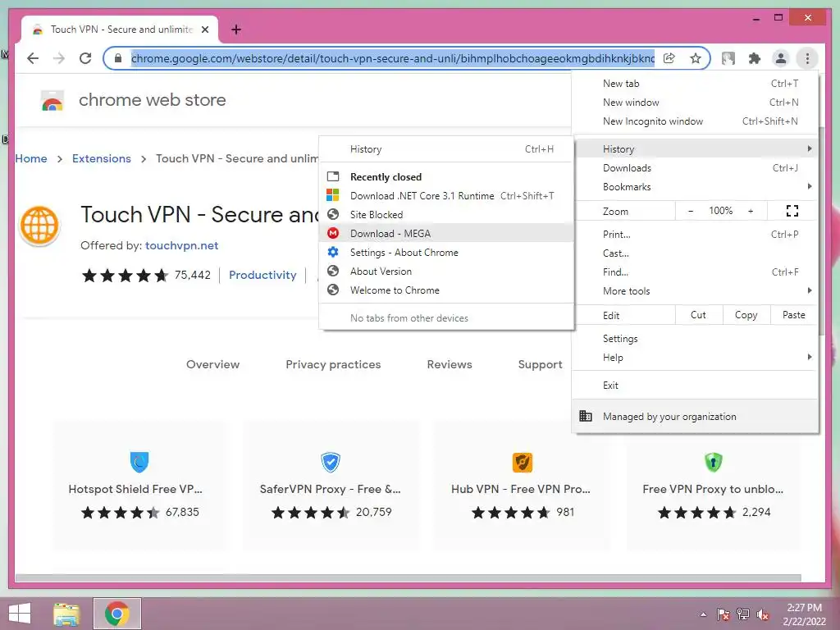Open the profile avatar button
Screen dimensions: 840x630
(x=781, y=58)
